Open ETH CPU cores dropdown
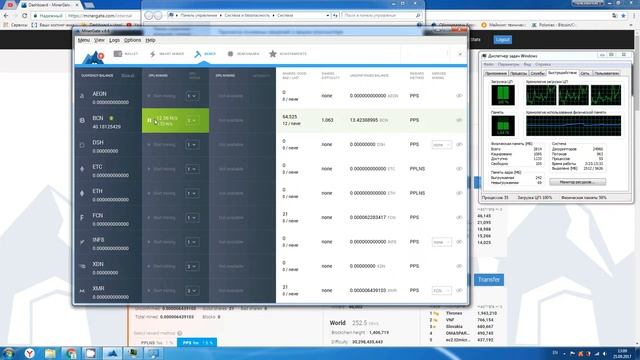This screenshot has height=360, width=640. click(x=192, y=193)
